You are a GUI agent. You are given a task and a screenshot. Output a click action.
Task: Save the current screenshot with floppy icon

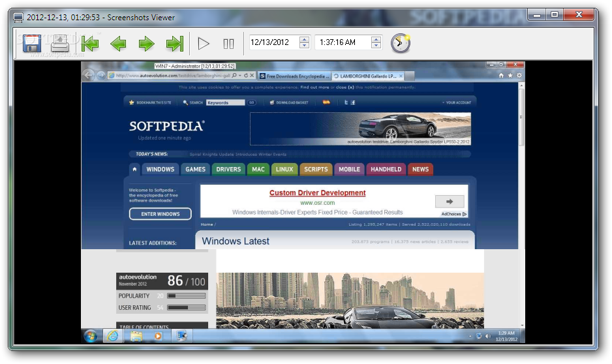(32, 43)
